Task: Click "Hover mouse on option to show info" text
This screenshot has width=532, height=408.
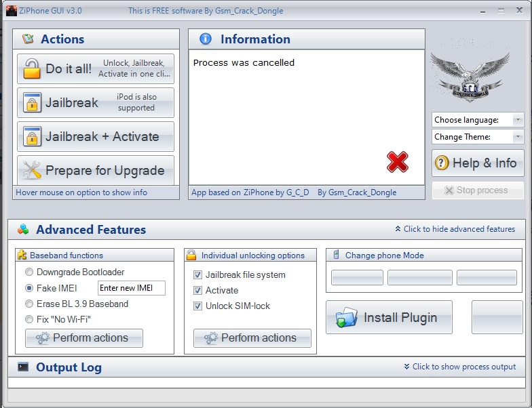Action: (81, 192)
